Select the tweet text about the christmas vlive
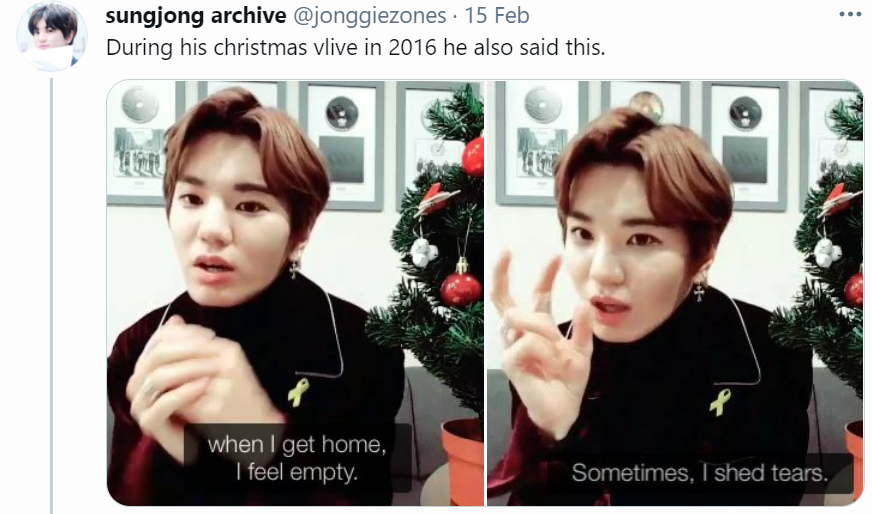 (x=355, y=47)
